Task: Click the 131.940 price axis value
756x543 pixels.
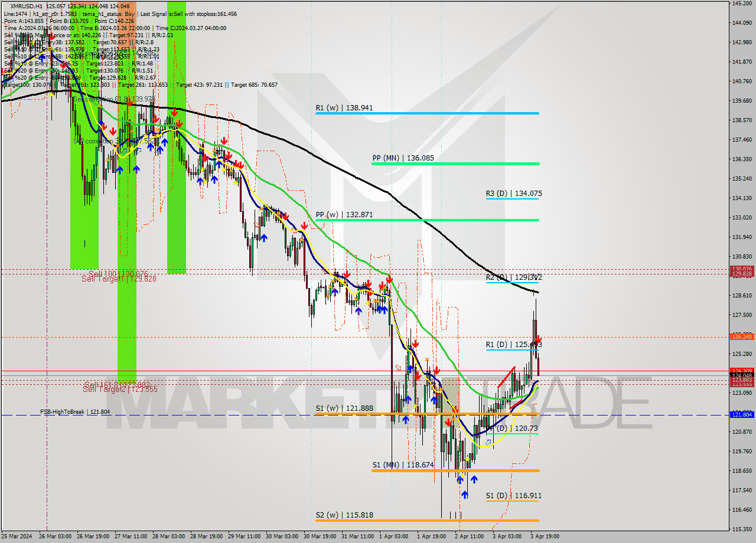Action: pyautogui.click(x=743, y=237)
